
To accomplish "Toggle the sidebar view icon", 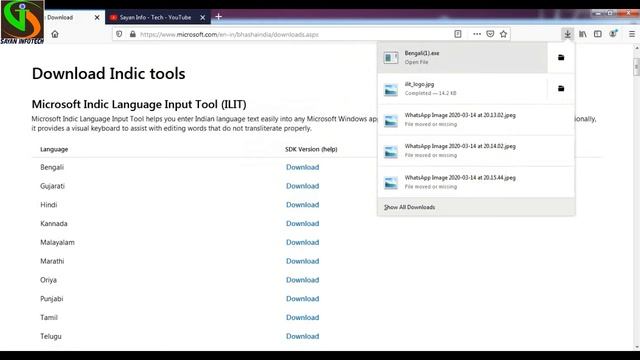I will pyautogui.click(x=598, y=34).
